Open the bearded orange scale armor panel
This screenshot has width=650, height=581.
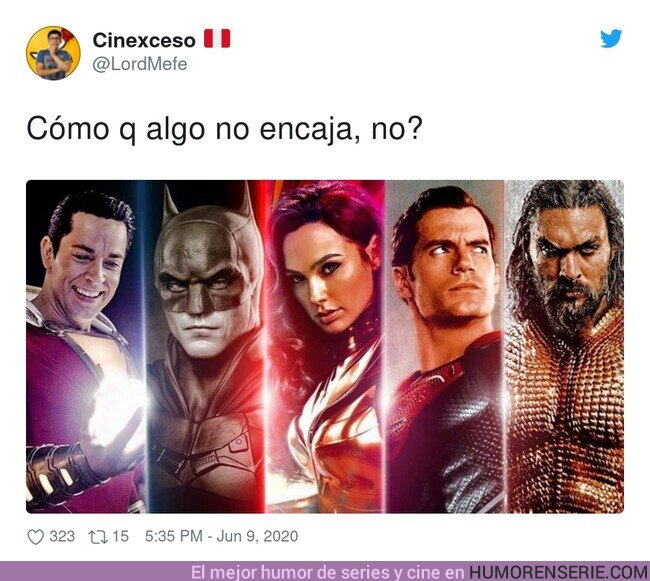(x=564, y=346)
